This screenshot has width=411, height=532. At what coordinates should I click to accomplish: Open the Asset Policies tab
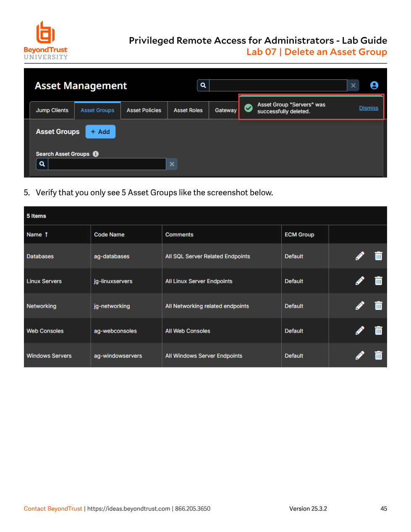point(144,110)
